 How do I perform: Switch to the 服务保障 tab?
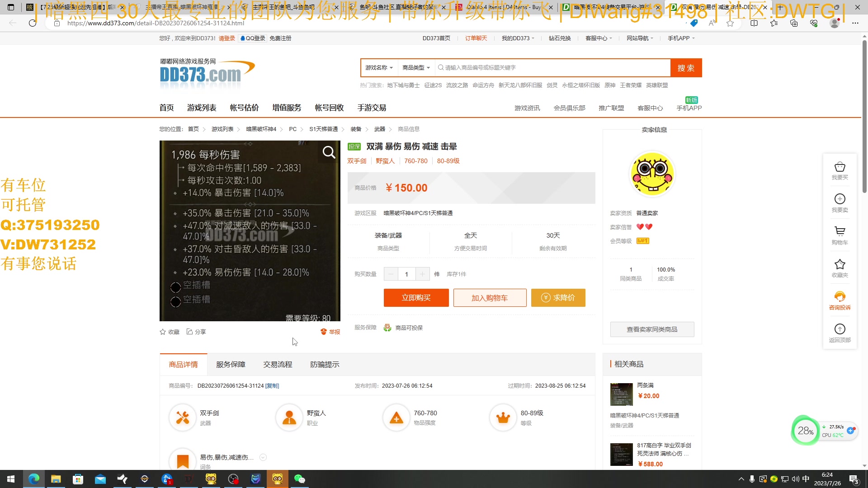pyautogui.click(x=230, y=364)
